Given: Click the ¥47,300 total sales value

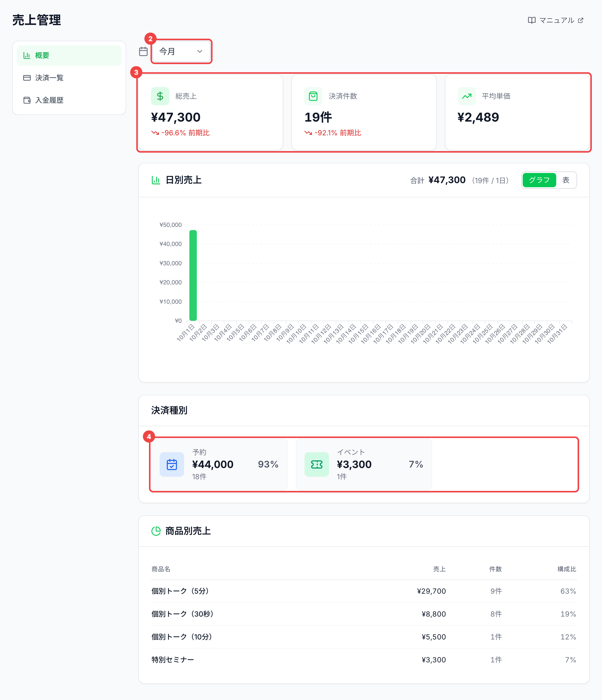Looking at the screenshot, I should 176,117.
